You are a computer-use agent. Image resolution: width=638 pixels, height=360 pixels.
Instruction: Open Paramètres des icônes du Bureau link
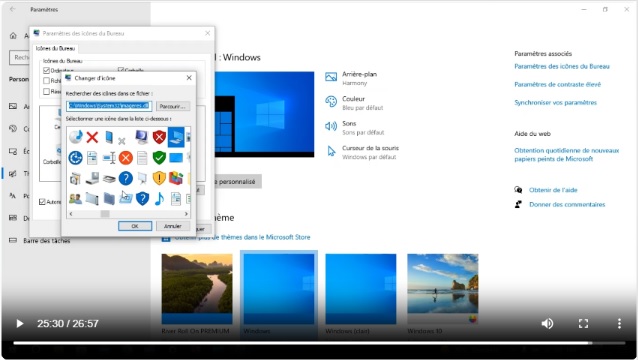click(x=562, y=66)
